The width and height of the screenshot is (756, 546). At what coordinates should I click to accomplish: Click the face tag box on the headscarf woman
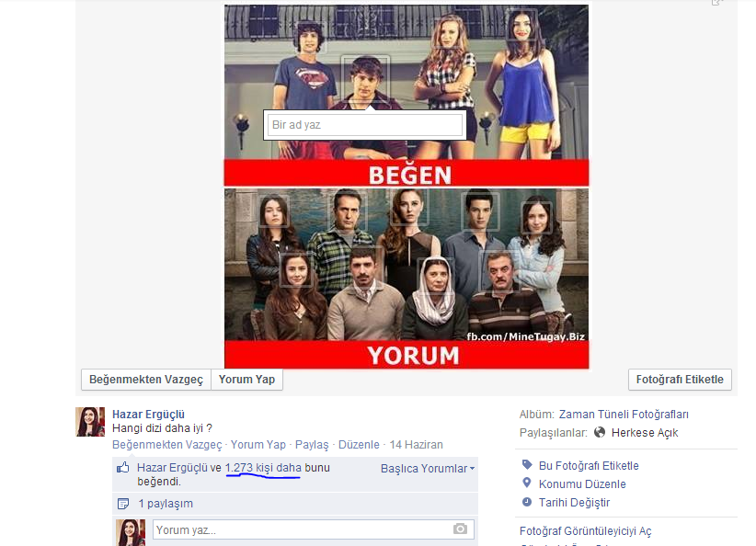[436, 276]
